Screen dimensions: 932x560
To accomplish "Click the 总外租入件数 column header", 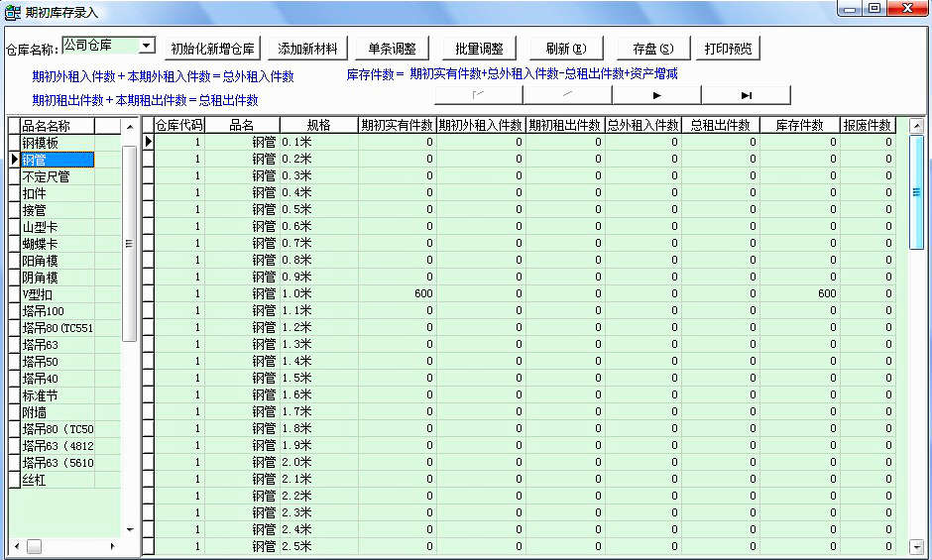I will coord(642,125).
